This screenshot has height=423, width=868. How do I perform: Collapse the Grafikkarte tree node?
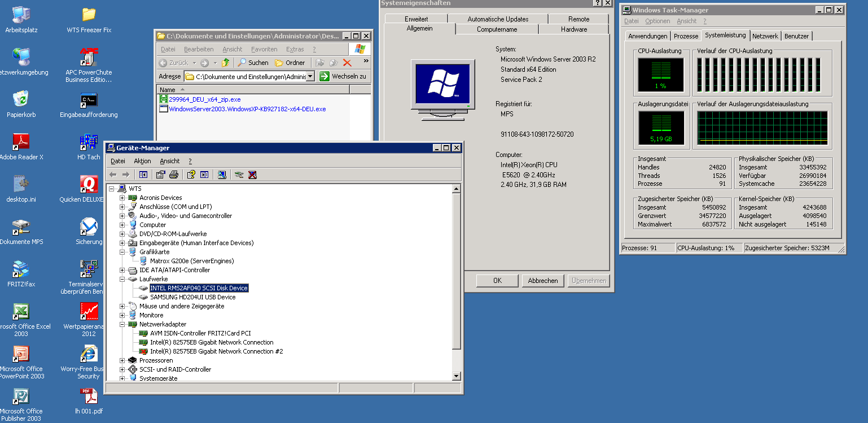tap(122, 252)
